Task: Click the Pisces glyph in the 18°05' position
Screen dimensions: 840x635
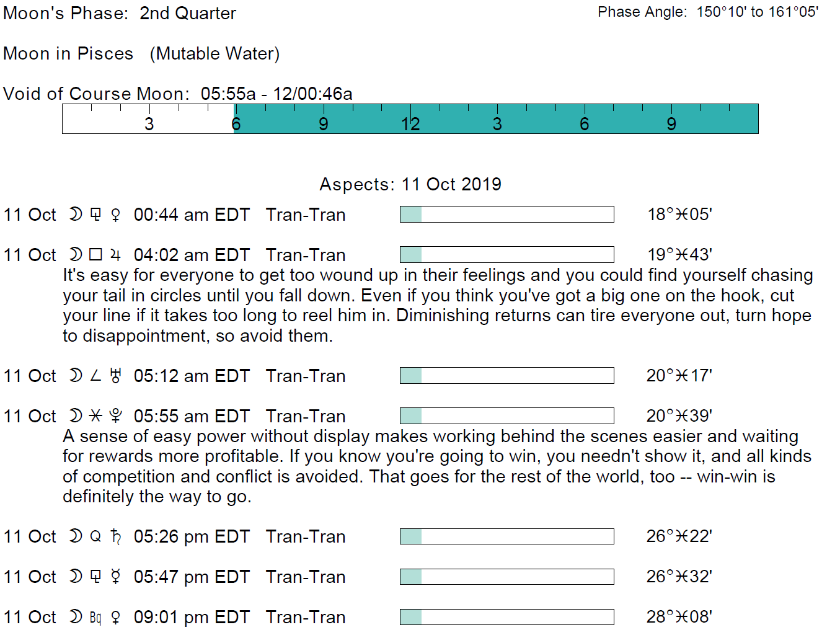Action: point(682,215)
